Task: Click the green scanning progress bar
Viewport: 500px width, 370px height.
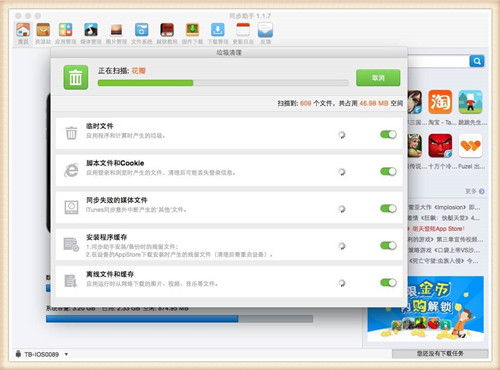Action: [223, 83]
